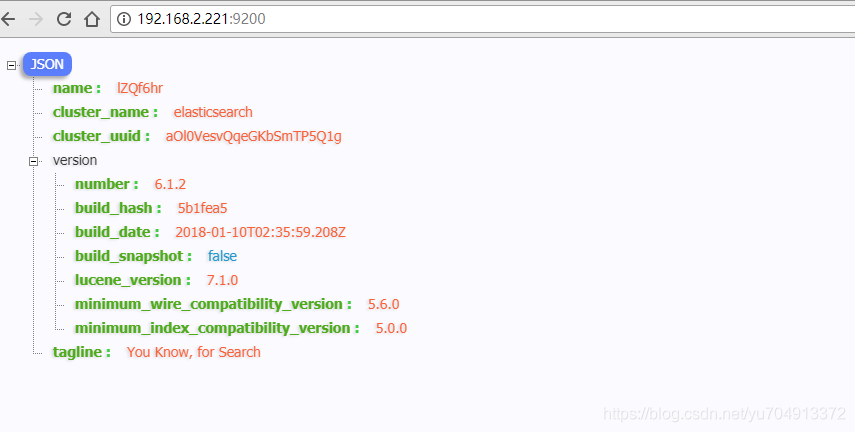855x432 pixels.
Task: Select the version tree node label
Action: (x=75, y=160)
